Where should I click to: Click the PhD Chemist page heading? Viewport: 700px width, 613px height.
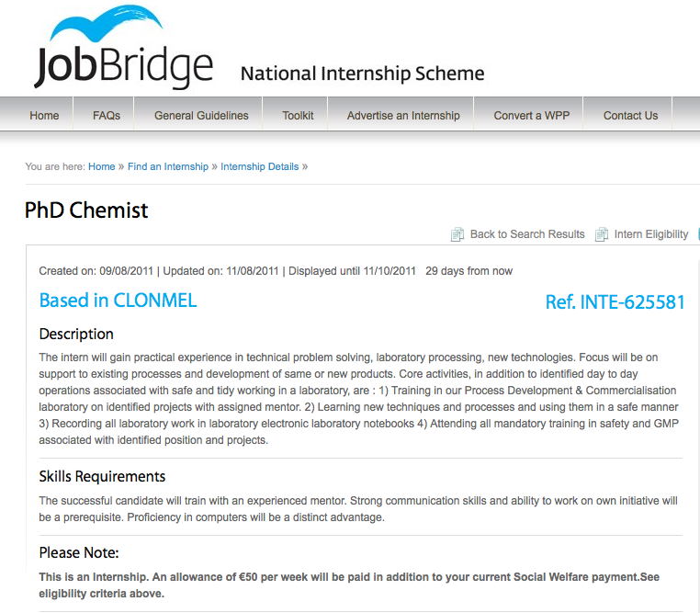click(x=86, y=210)
